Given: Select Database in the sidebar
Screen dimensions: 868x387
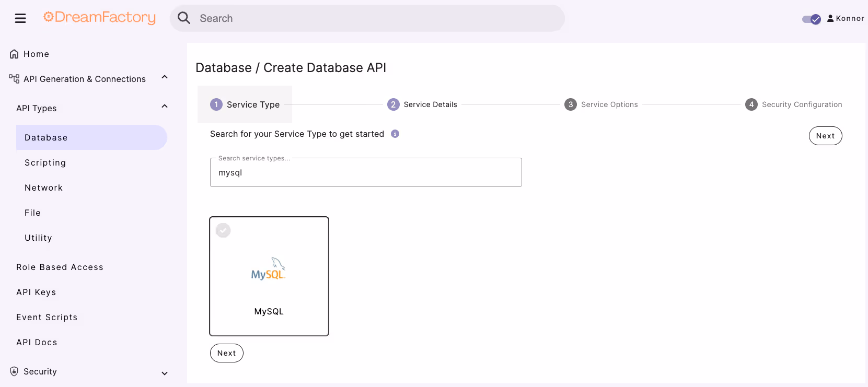Looking at the screenshot, I should pyautogui.click(x=91, y=137).
